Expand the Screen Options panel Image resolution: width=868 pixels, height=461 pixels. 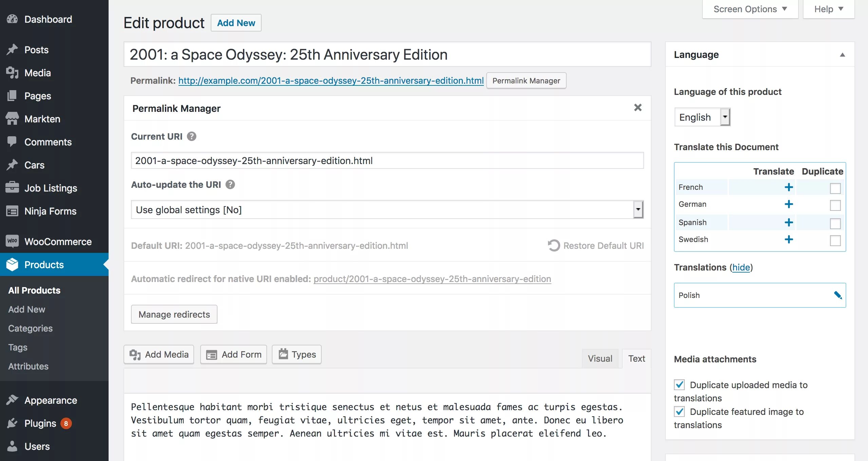click(x=750, y=9)
